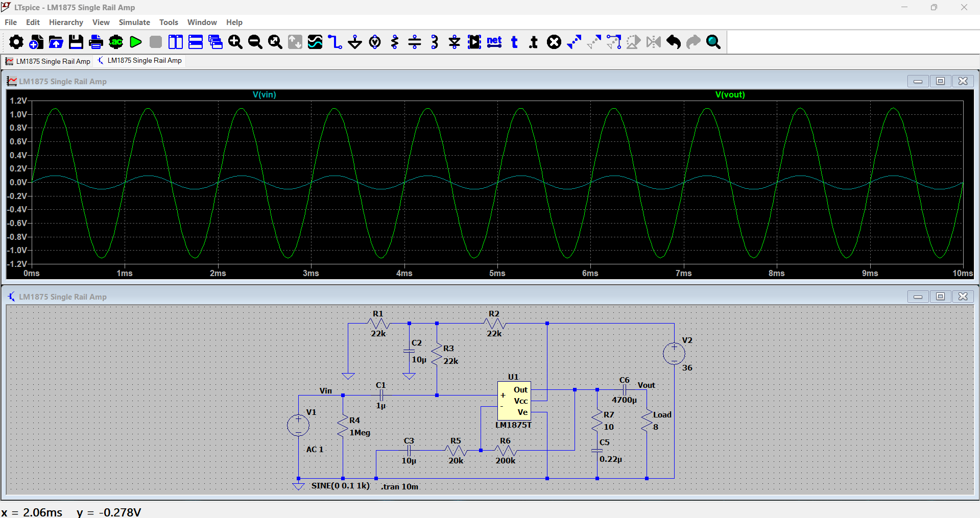980x518 pixels.
Task: Open the View menu
Action: tap(101, 22)
